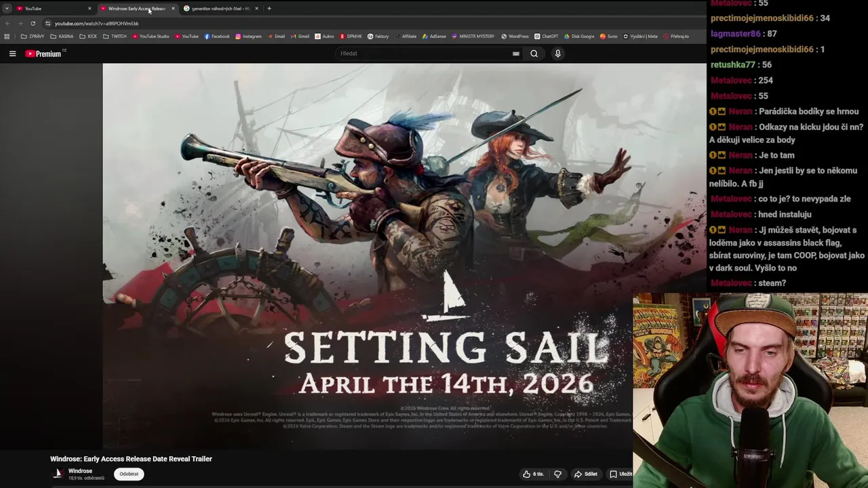The height and width of the screenshot is (488, 868).
Task: Open the Facebook bookmark
Action: click(217, 37)
